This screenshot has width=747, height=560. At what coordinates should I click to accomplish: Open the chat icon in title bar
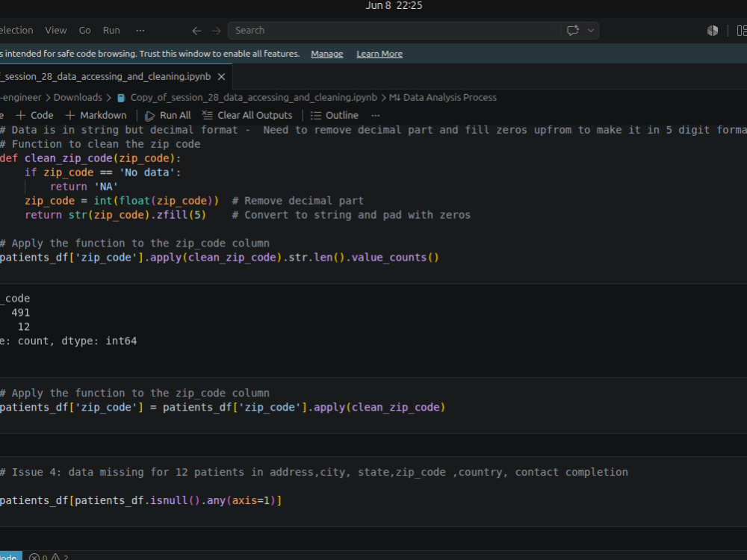573,31
